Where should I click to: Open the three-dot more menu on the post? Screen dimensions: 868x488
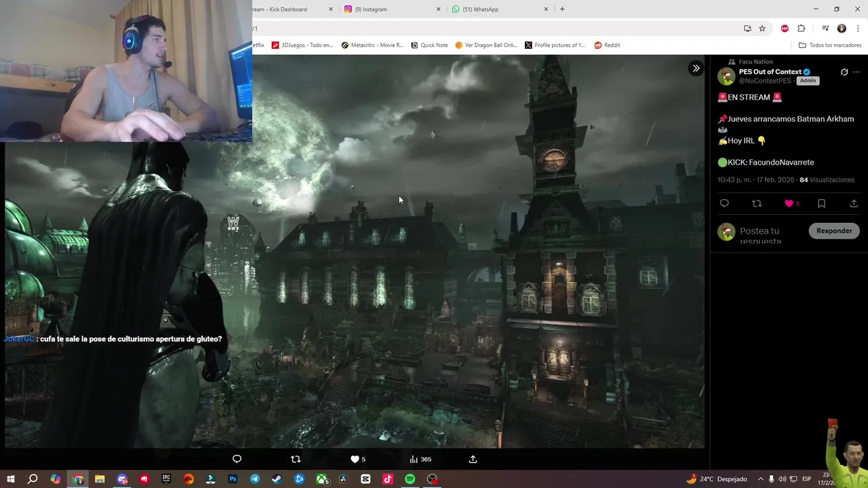point(856,72)
